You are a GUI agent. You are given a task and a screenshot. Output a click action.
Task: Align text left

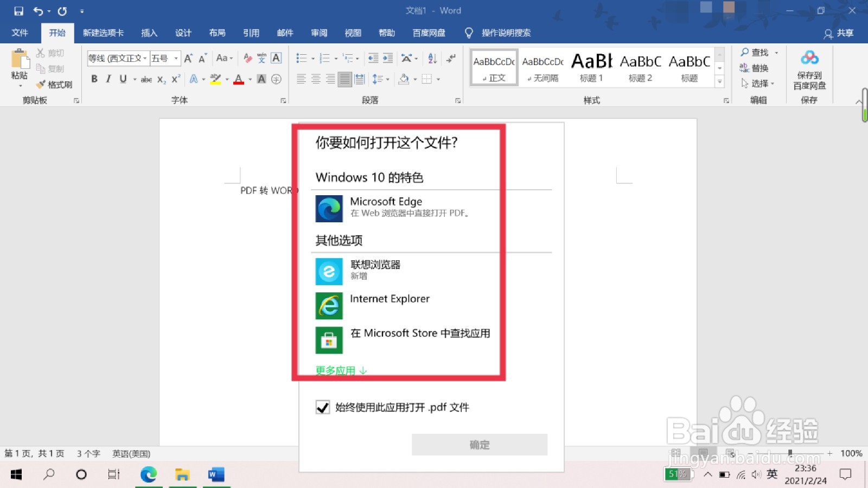[301, 79]
